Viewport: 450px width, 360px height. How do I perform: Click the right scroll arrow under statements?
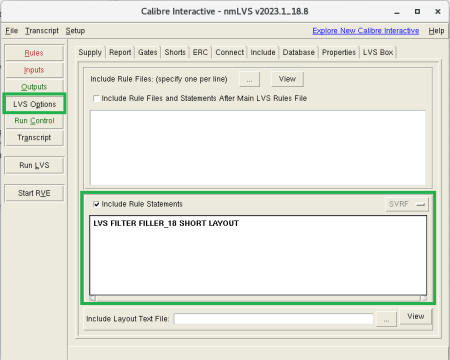pos(423,298)
